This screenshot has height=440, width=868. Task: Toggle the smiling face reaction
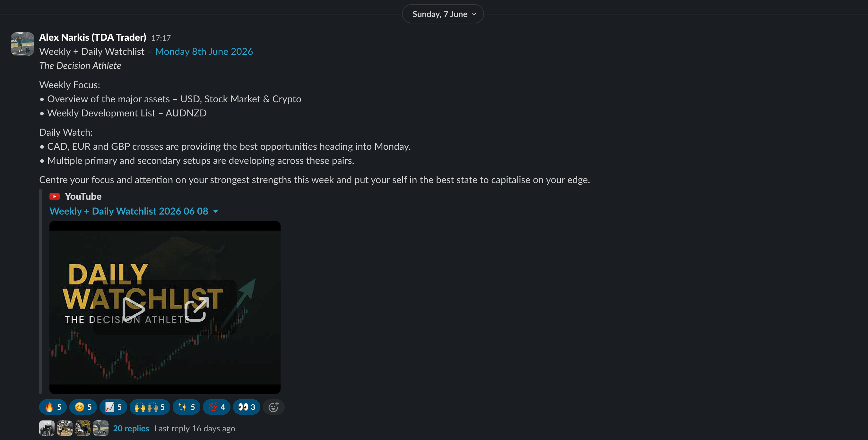pyautogui.click(x=83, y=407)
